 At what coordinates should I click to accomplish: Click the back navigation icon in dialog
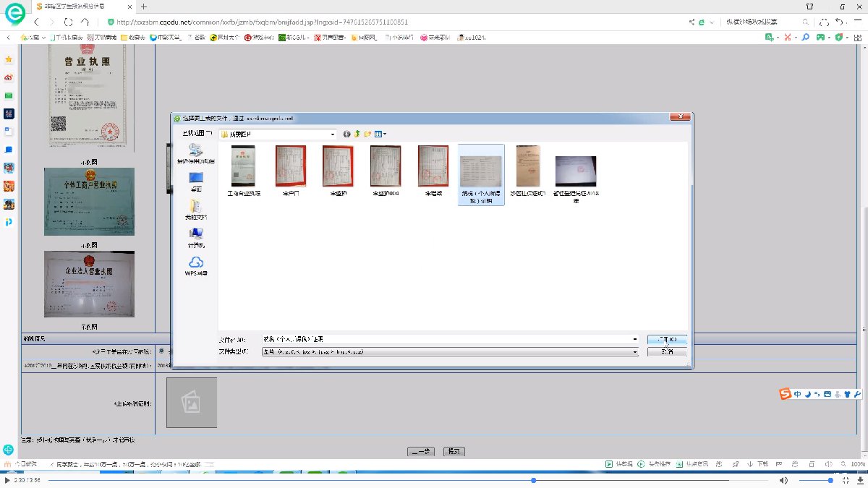[347, 134]
